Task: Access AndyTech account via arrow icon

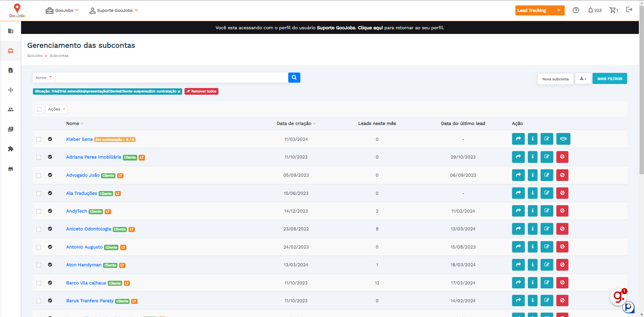Action: [518, 211]
